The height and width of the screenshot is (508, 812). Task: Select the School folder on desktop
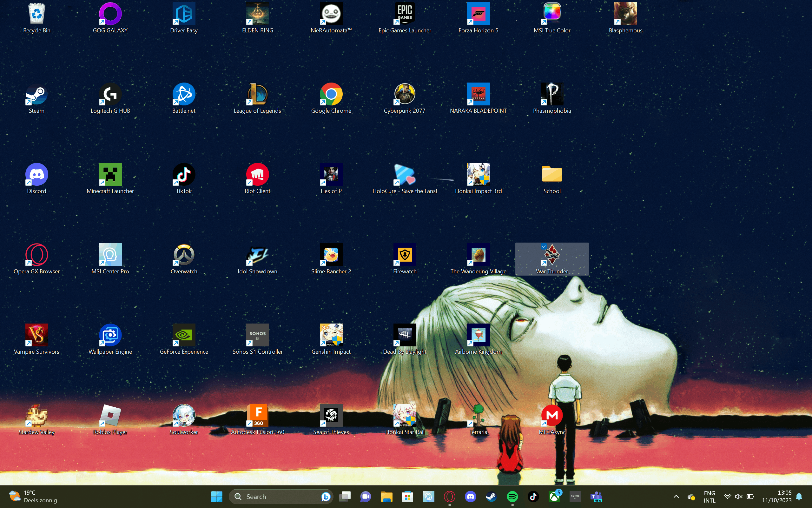click(x=552, y=178)
